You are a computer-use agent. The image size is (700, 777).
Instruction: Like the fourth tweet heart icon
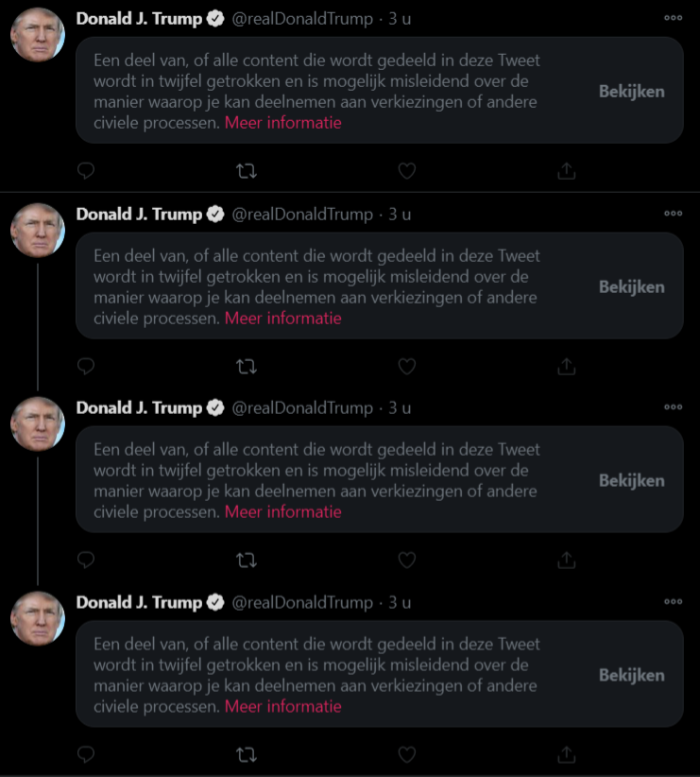[407, 754]
